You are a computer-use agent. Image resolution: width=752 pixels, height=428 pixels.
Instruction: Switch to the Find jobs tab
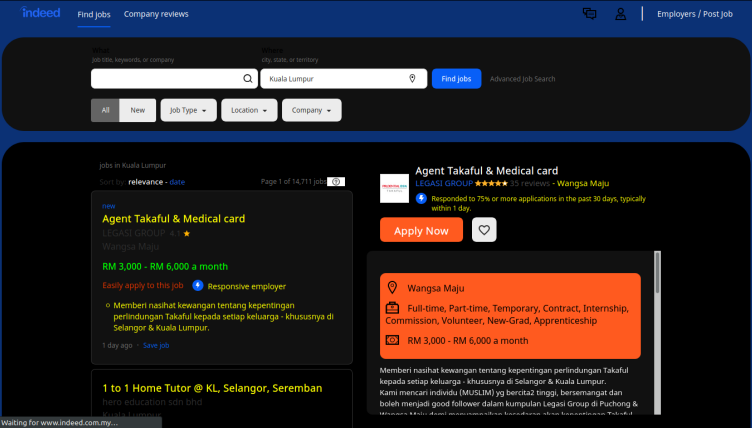(x=94, y=14)
